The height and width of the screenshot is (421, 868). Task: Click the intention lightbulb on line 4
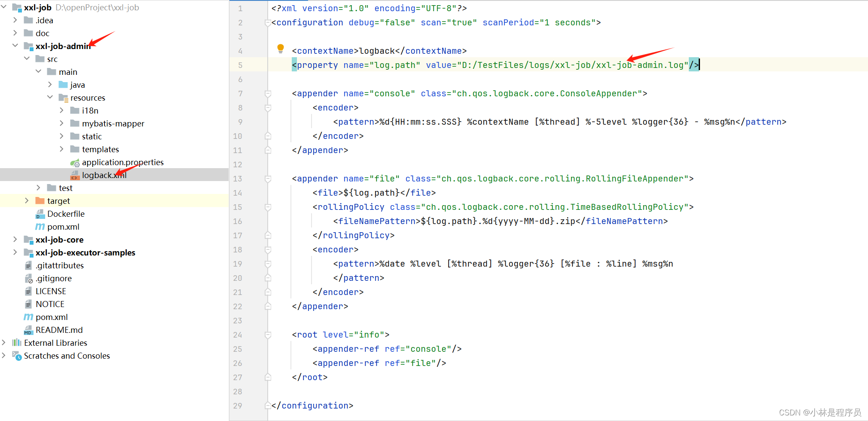[x=281, y=49]
